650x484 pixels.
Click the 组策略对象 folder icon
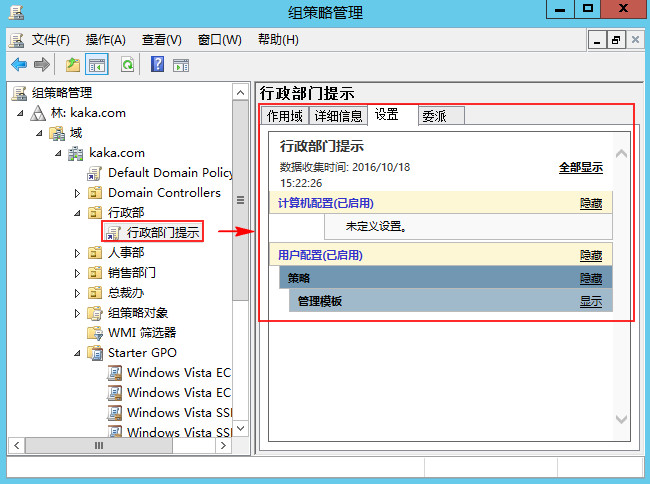95,313
